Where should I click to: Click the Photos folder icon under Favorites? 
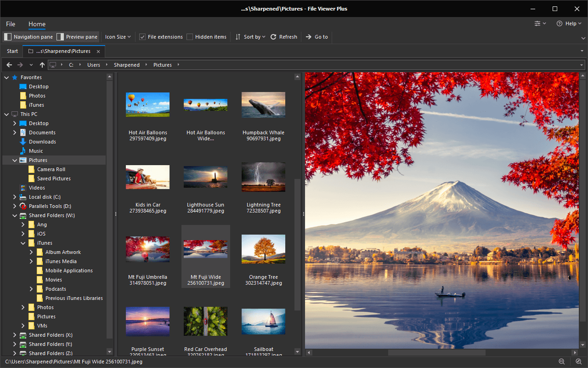coord(23,96)
